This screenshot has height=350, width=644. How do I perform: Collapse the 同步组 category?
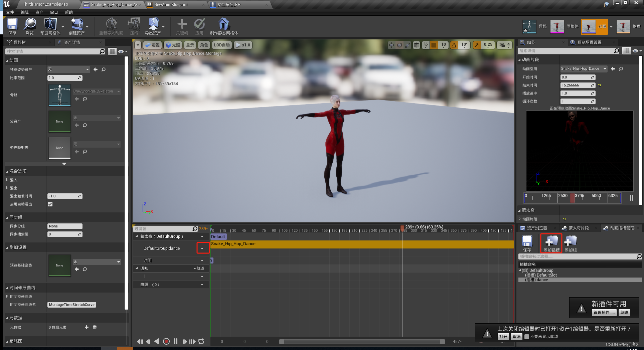point(7,217)
